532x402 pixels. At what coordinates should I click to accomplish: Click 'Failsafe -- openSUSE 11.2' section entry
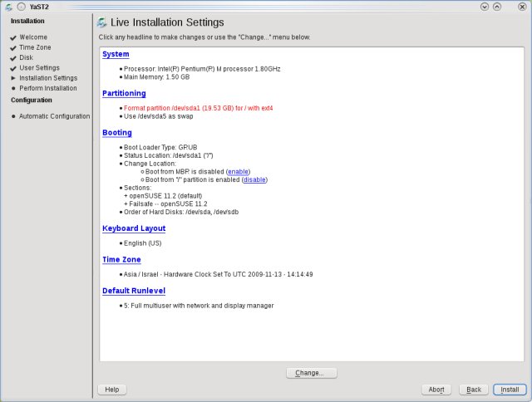click(168, 204)
